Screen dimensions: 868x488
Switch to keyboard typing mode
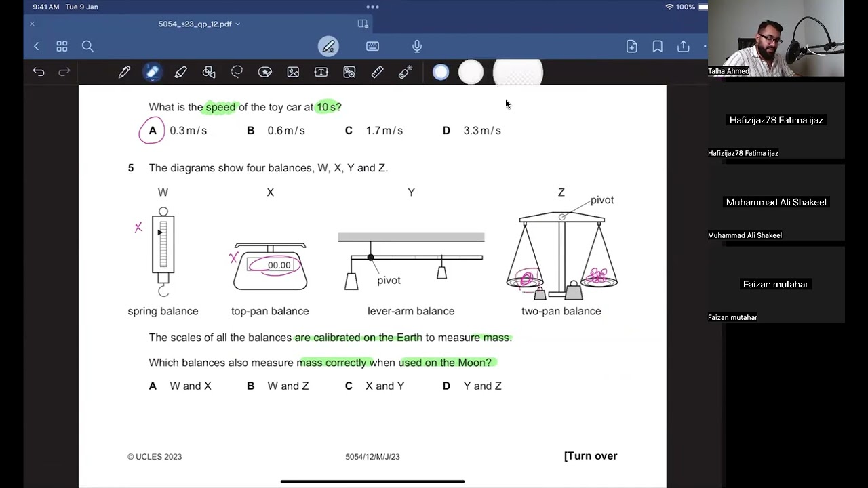pyautogui.click(x=372, y=46)
